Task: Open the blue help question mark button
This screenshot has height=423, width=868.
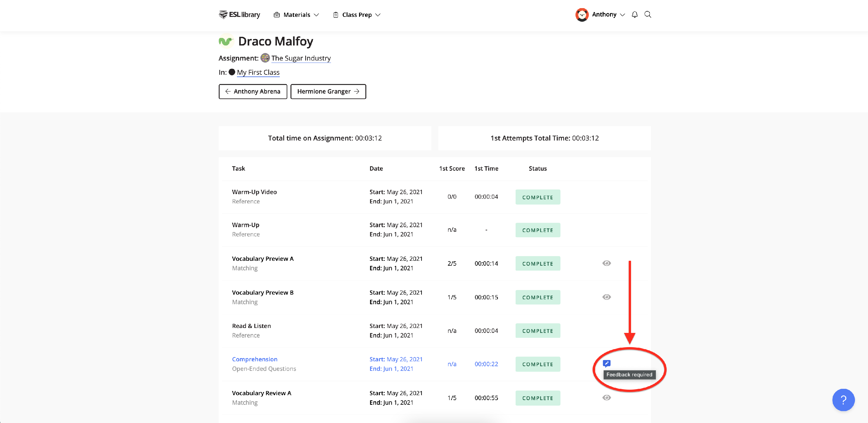Action: click(x=843, y=400)
